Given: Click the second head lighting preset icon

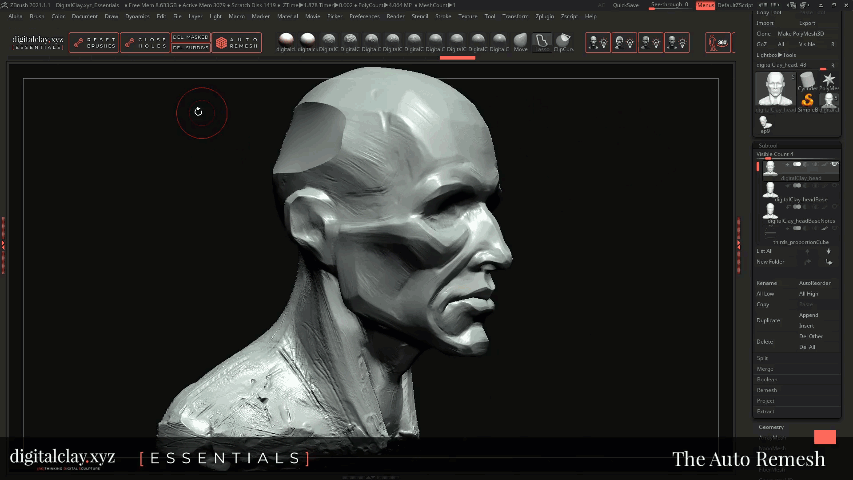Looking at the screenshot, I should tap(624, 42).
